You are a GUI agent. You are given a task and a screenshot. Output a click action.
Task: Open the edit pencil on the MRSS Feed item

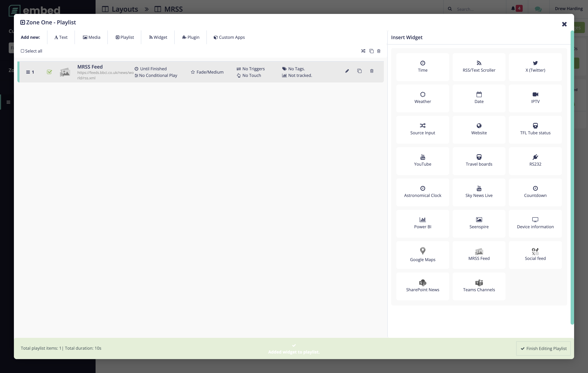pyautogui.click(x=347, y=71)
